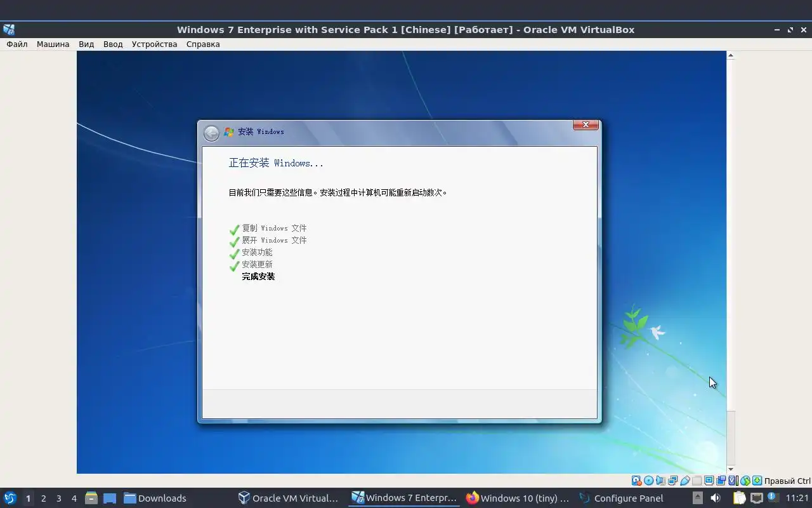Image resolution: width=812 pixels, height=508 pixels.
Task: Switch to workspace 2
Action: pos(43,498)
